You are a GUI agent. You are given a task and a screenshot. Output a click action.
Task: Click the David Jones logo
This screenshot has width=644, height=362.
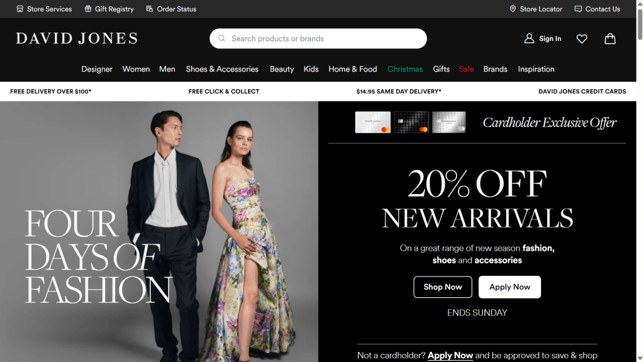77,38
